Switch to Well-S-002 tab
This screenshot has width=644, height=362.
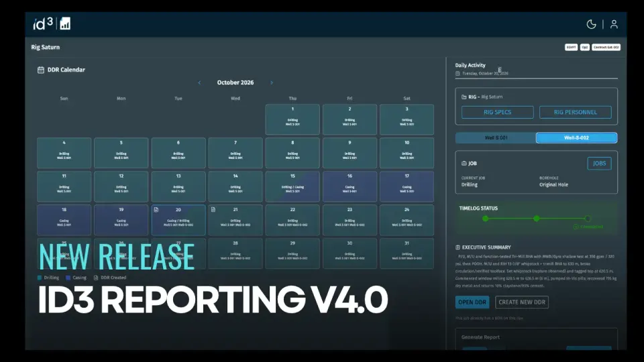576,138
